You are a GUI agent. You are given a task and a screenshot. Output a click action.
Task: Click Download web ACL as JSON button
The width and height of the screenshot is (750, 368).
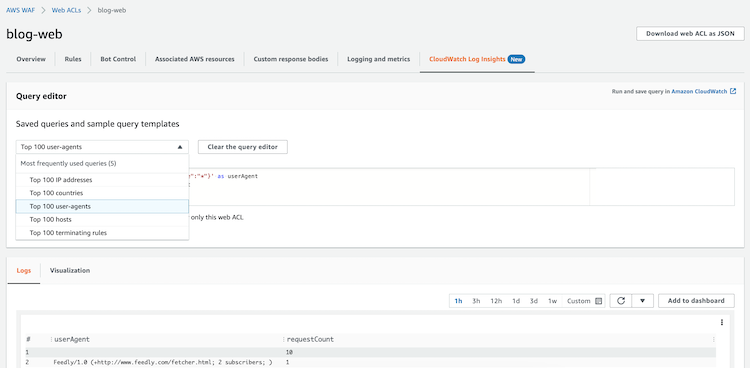690,33
